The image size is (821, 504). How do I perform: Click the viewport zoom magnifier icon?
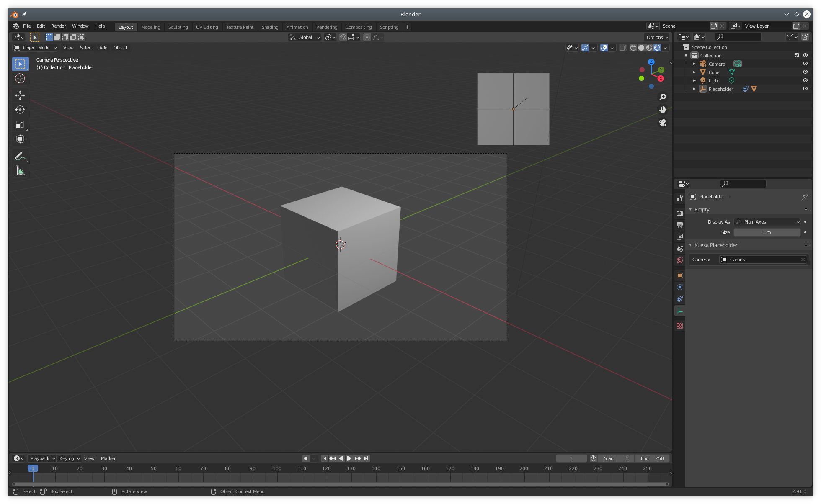point(663,97)
